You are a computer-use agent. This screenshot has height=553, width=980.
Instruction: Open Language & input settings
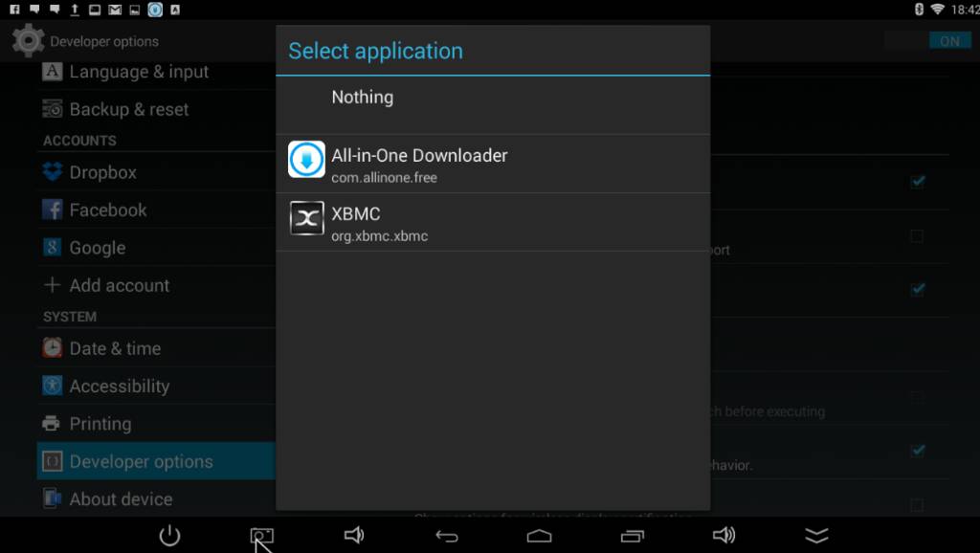tap(139, 73)
